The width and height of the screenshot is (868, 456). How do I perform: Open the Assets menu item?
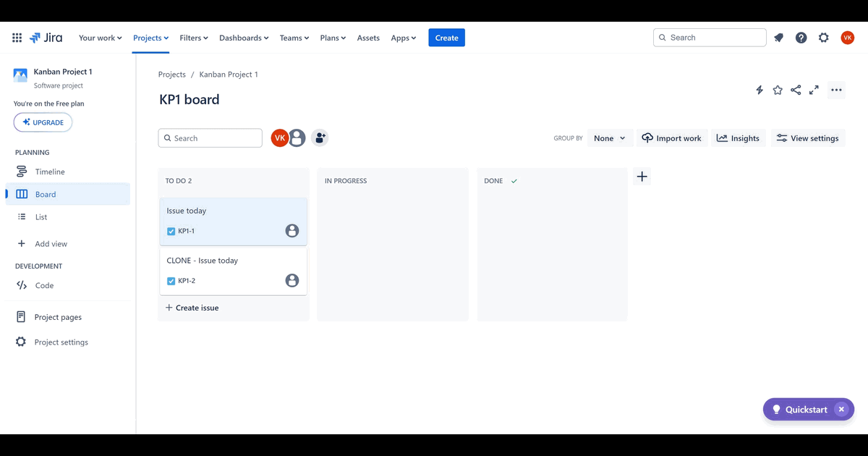(368, 38)
